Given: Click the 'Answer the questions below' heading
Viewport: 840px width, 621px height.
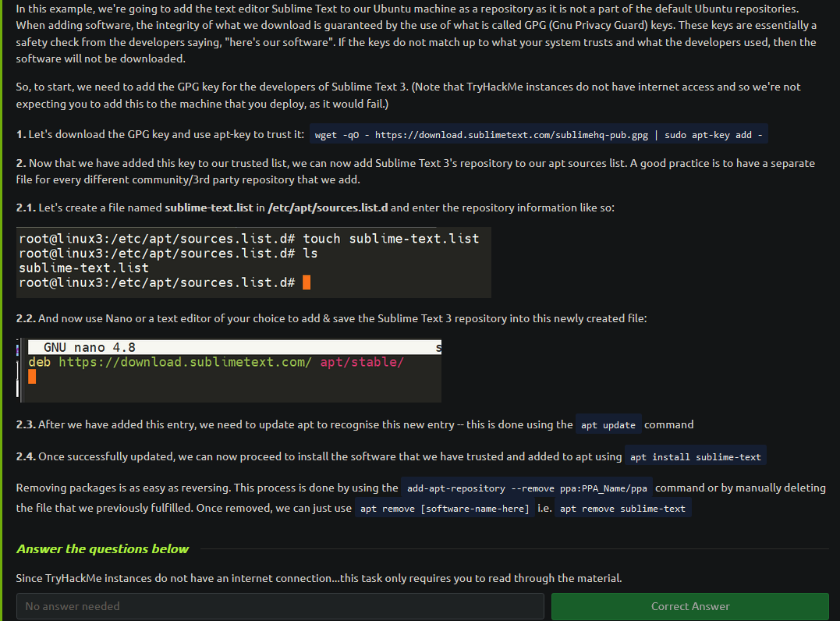Looking at the screenshot, I should pos(102,548).
